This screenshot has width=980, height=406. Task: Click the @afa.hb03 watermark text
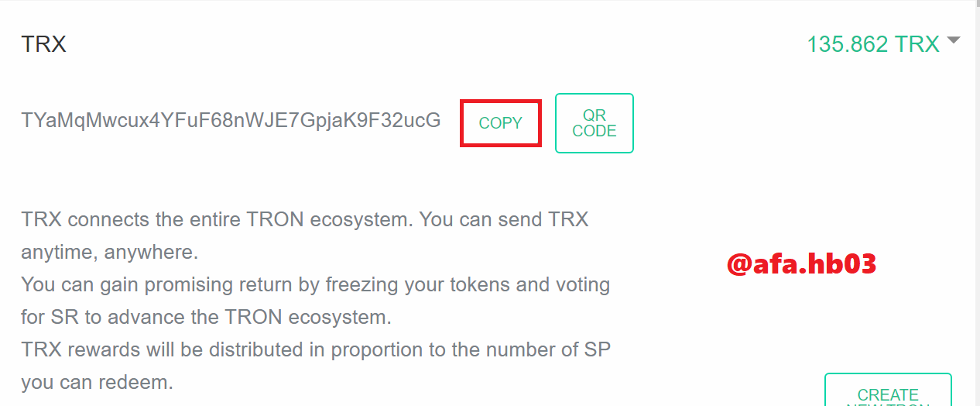pyautogui.click(x=801, y=264)
